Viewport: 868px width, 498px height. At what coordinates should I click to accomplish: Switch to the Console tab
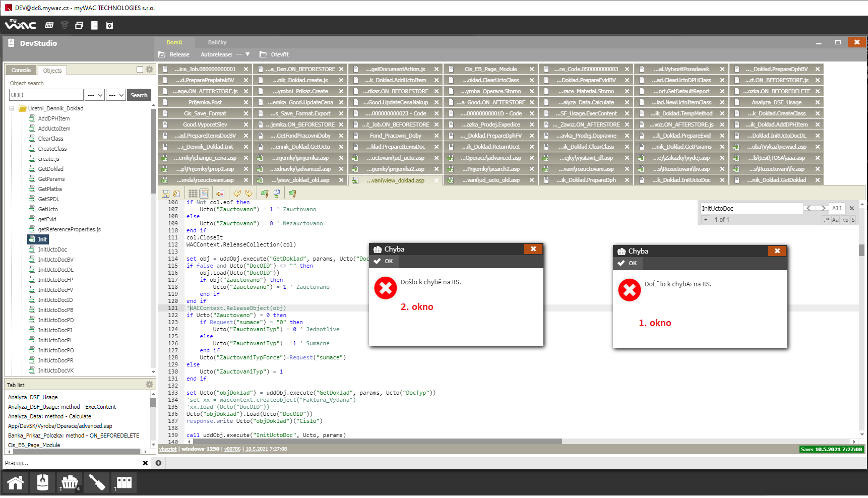coord(21,70)
